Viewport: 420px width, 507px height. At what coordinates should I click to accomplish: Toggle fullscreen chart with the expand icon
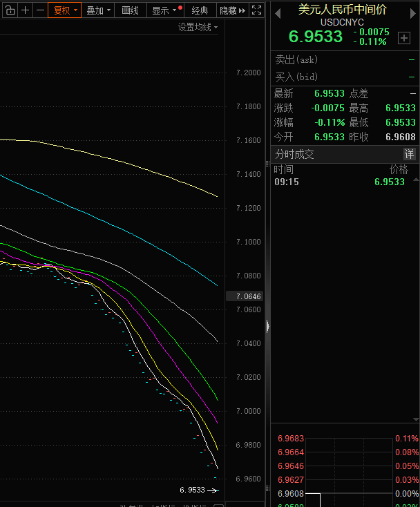(256, 10)
